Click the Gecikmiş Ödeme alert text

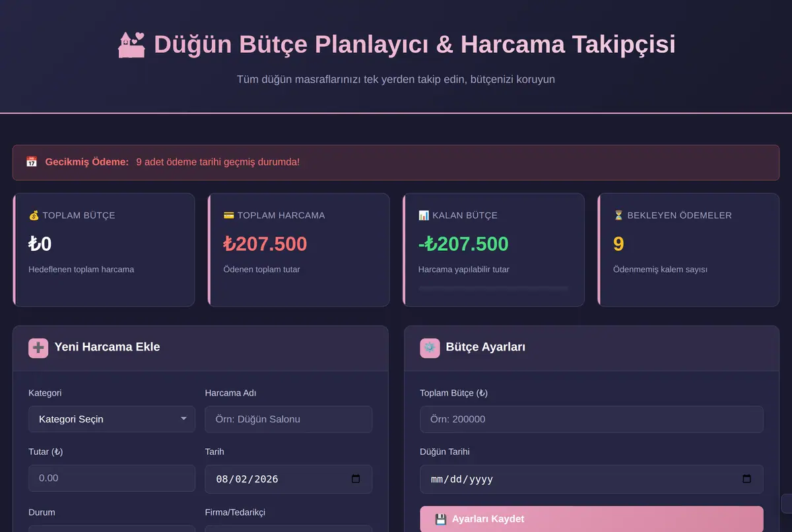pyautogui.click(x=172, y=162)
